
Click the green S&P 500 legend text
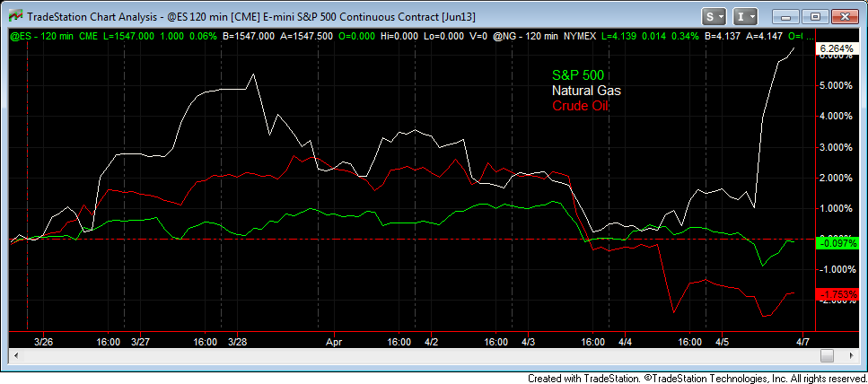pyautogui.click(x=578, y=75)
